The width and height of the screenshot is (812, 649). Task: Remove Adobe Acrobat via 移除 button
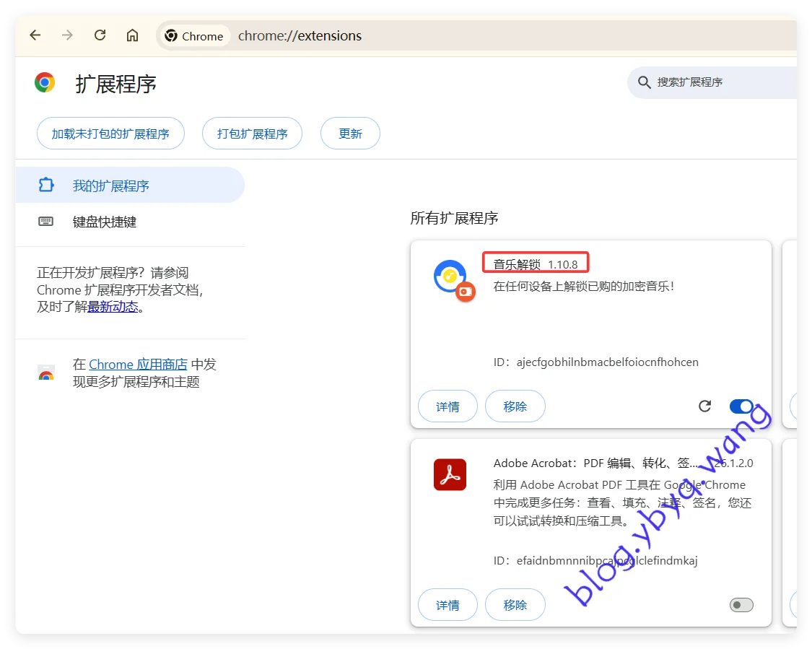(x=515, y=605)
